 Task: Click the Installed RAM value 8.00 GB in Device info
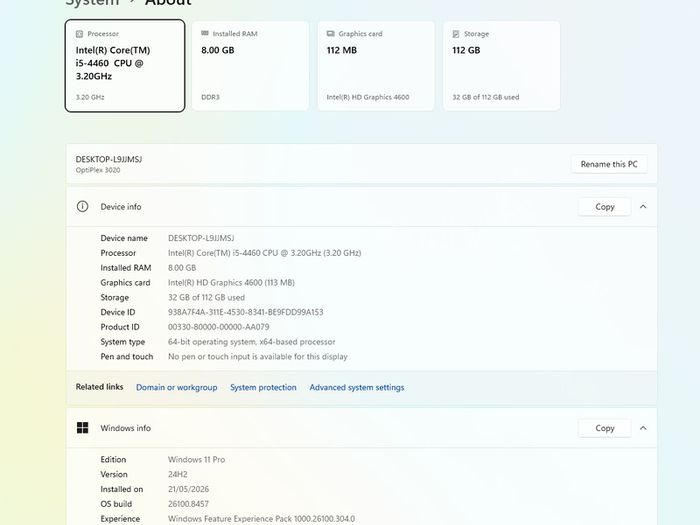[x=182, y=268]
